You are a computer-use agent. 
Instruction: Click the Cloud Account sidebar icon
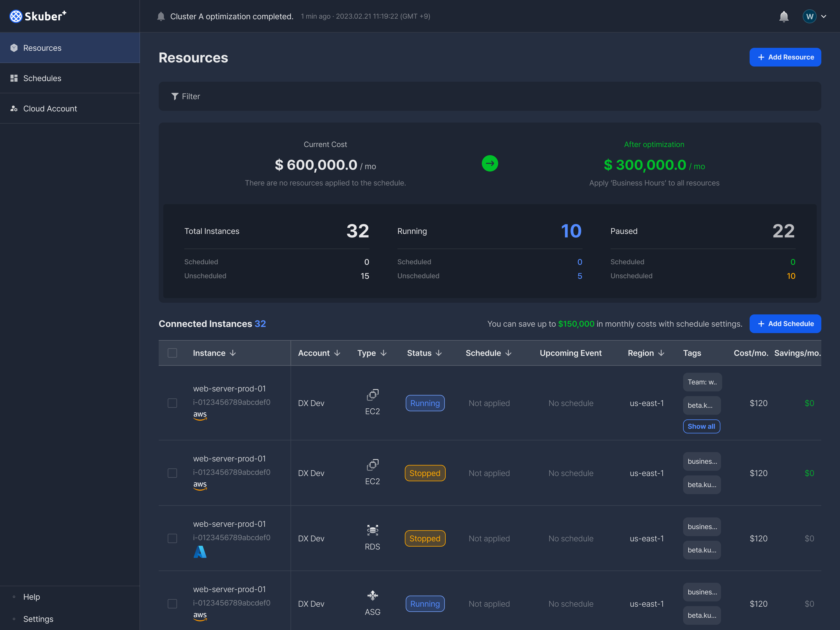pyautogui.click(x=14, y=108)
